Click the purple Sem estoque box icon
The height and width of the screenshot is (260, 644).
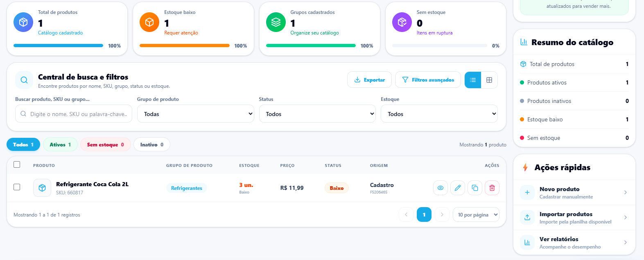pyautogui.click(x=402, y=22)
